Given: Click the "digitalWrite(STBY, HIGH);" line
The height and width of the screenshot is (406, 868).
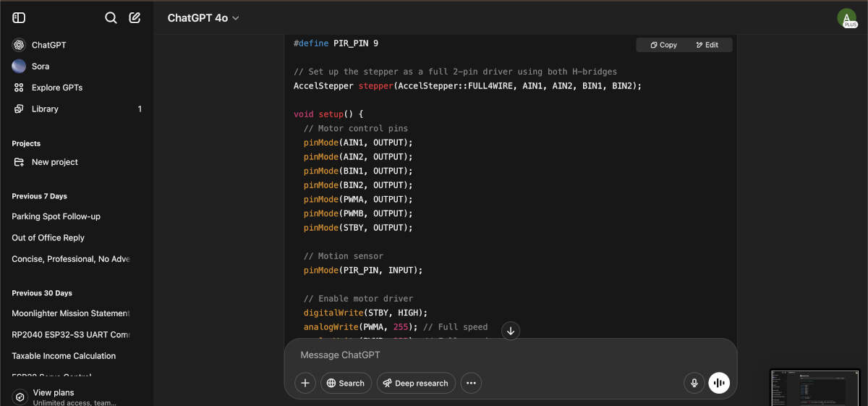Looking at the screenshot, I should 366,313.
